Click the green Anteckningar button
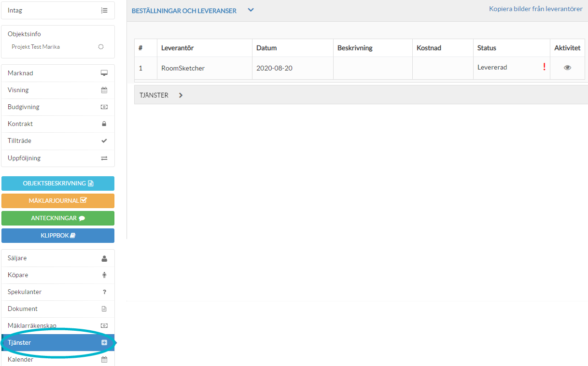Screen dimensions: 588x366 pyautogui.click(x=58, y=218)
